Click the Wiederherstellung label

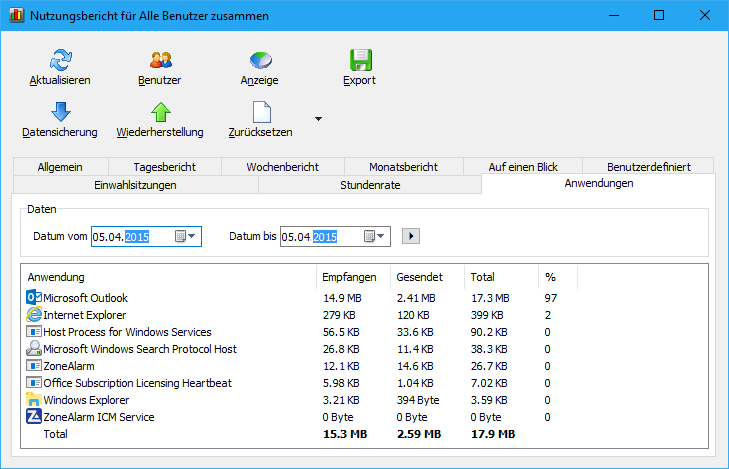pos(160,132)
